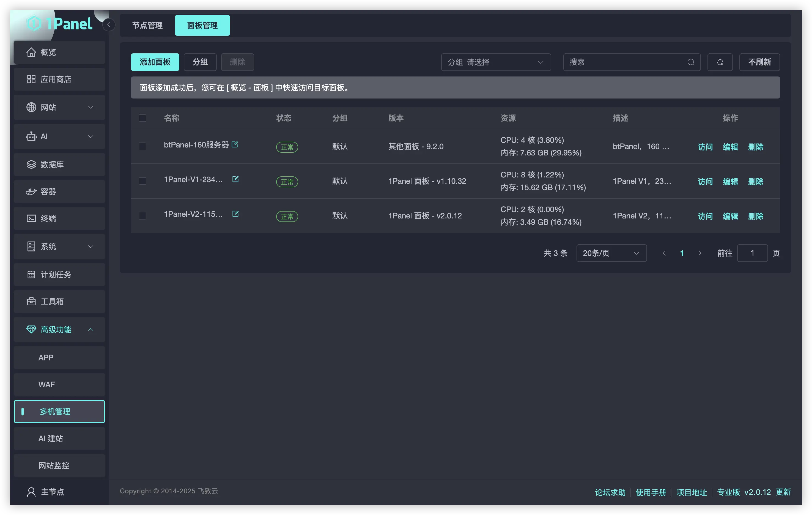Click the edit-name icon beside 1Panel-V2-115
This screenshot has width=812, height=515.
point(235,214)
